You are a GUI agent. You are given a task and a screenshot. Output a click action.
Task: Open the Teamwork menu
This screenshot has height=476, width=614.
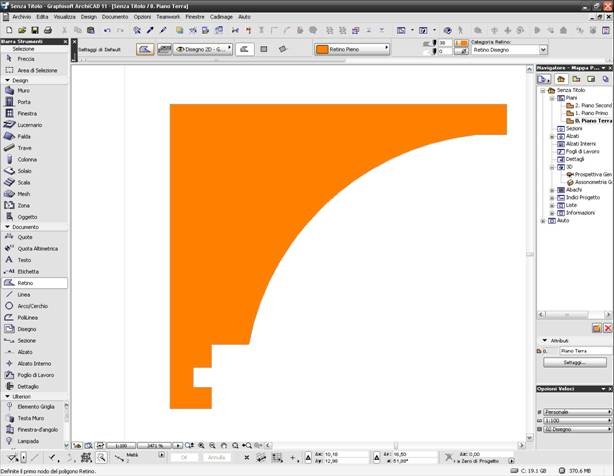(169, 17)
